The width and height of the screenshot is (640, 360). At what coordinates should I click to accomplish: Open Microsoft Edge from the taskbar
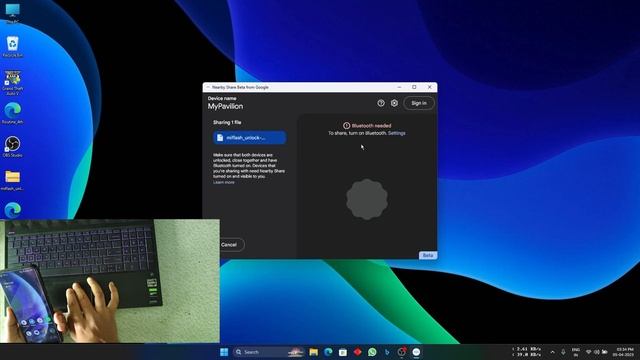pyautogui.click(x=328, y=352)
